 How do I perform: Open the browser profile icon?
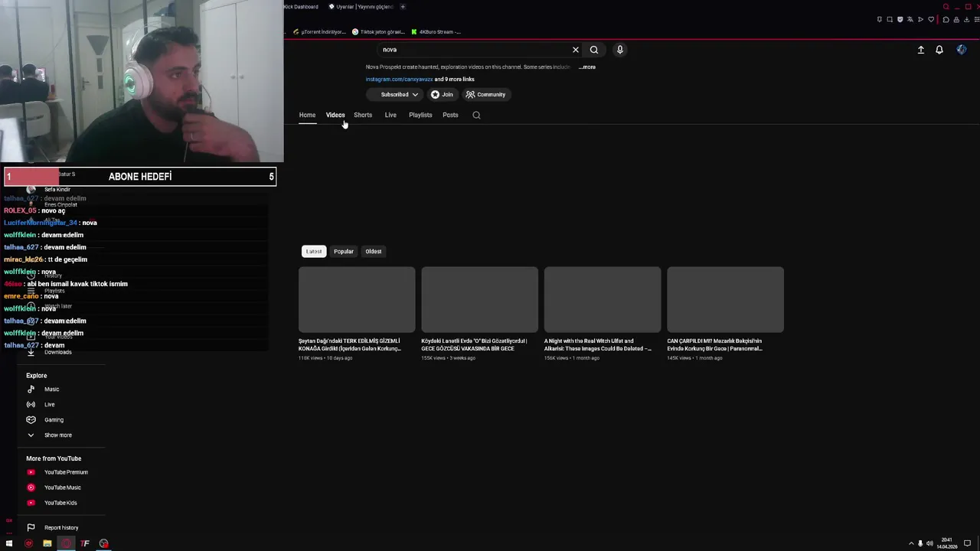(956, 19)
